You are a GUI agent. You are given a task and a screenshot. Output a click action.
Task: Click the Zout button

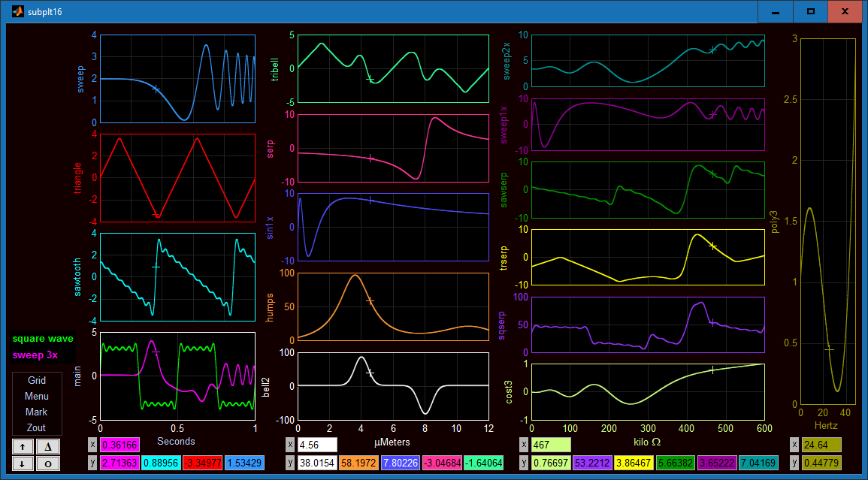coord(37,427)
